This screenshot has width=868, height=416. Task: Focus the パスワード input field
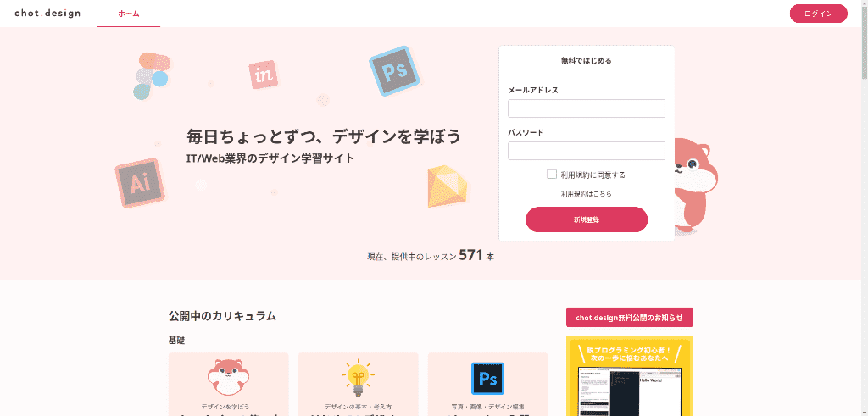point(586,151)
